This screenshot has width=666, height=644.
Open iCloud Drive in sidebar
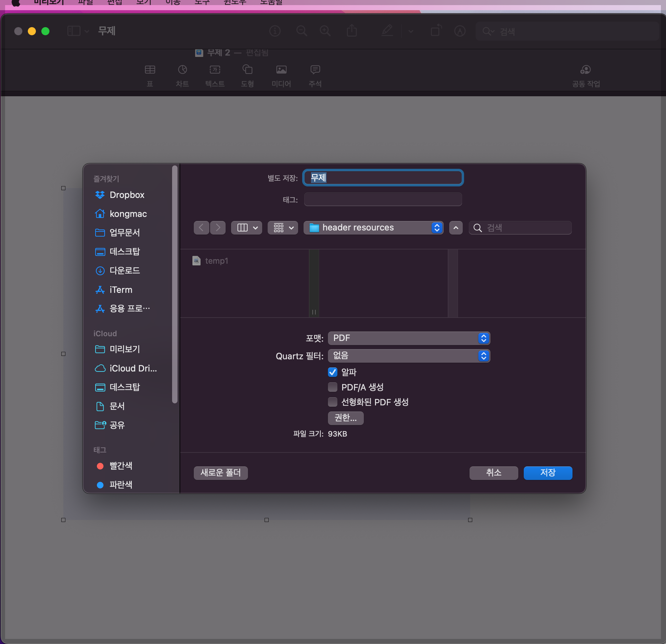[x=132, y=368]
